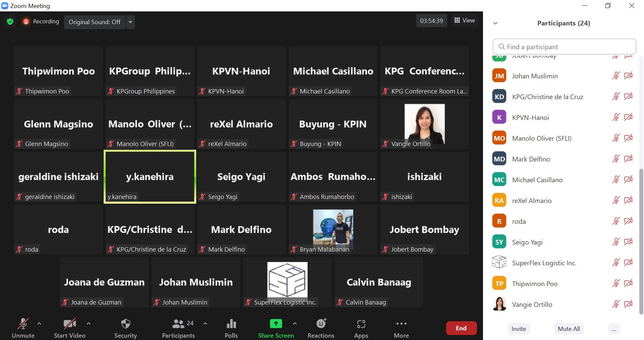Image resolution: width=644 pixels, height=340 pixels.
Task: Expand audio options arrow beside Unmute
Action: coord(39,324)
